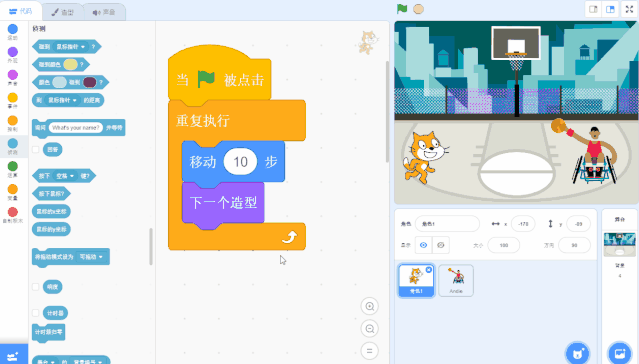Enable the 计时器 (timer) checkbox

35,313
